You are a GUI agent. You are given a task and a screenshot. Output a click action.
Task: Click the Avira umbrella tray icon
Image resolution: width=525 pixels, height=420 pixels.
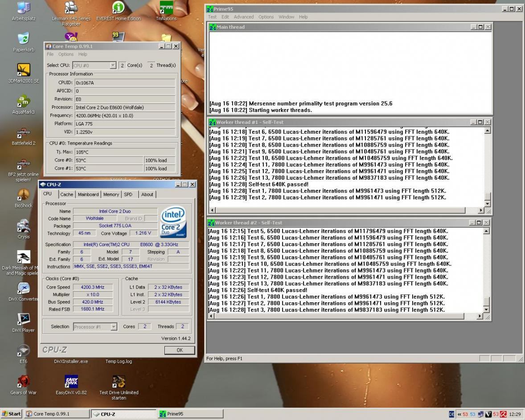[503, 414]
